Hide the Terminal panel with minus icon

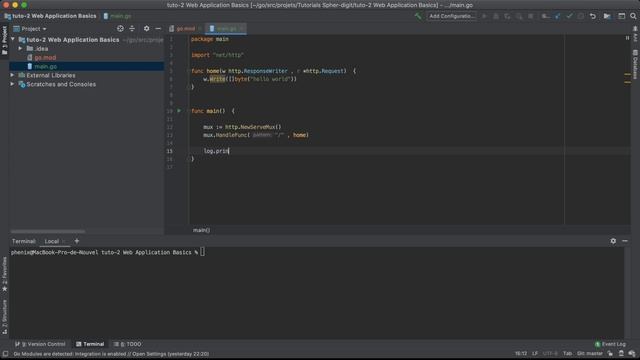click(x=625, y=241)
